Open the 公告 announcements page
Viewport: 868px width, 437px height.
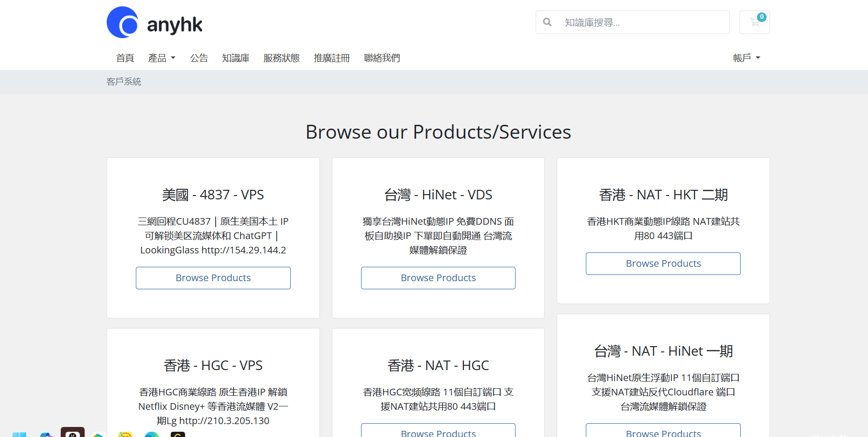point(199,58)
